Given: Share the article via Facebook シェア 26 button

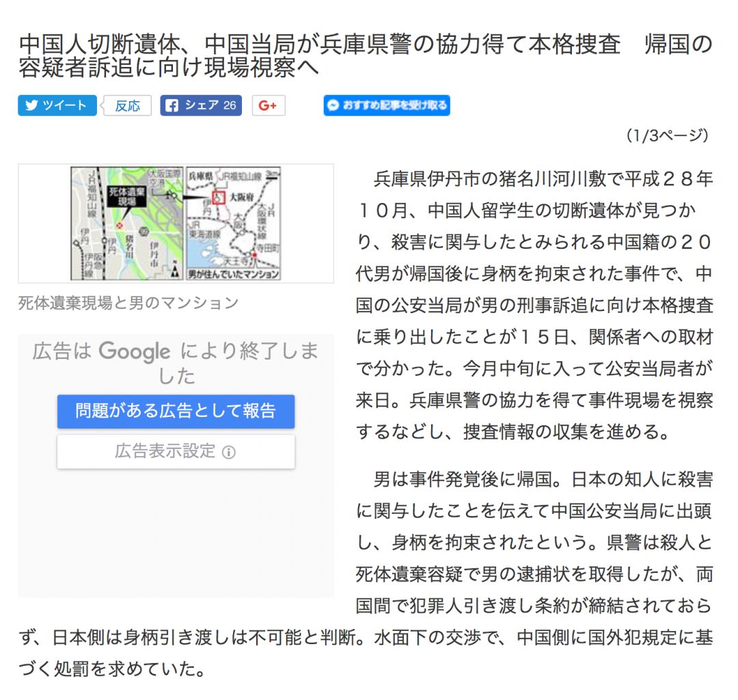Looking at the screenshot, I should [201, 105].
